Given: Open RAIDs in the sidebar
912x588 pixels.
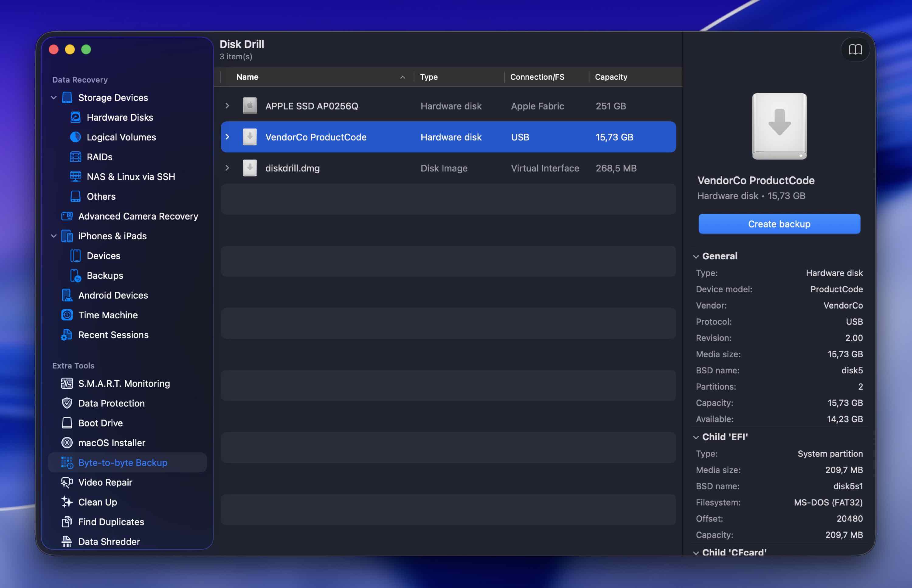Looking at the screenshot, I should click(100, 157).
